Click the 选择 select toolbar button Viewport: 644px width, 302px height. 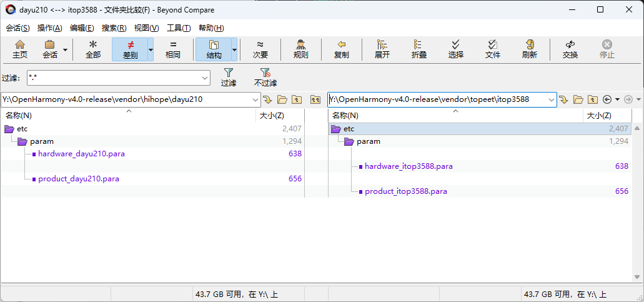point(456,49)
